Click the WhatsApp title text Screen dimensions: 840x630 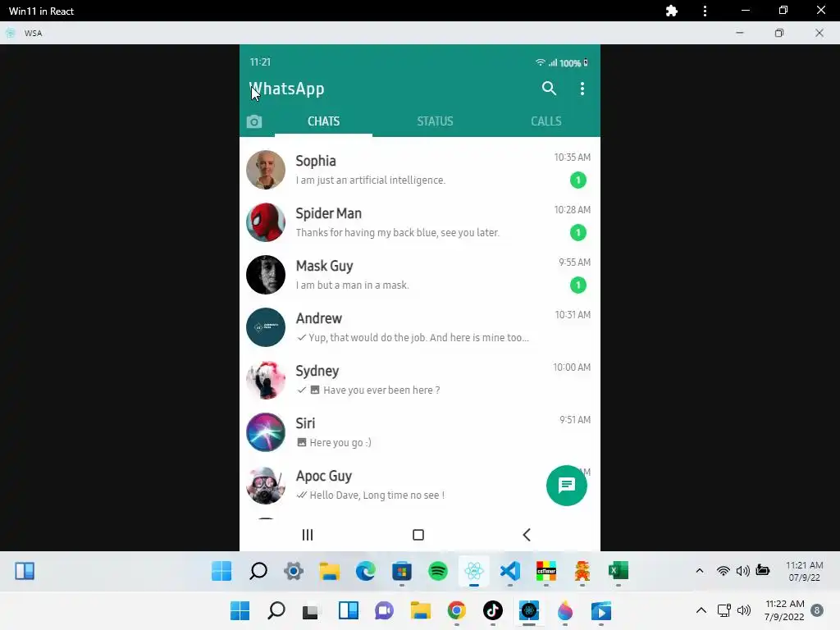coord(287,89)
